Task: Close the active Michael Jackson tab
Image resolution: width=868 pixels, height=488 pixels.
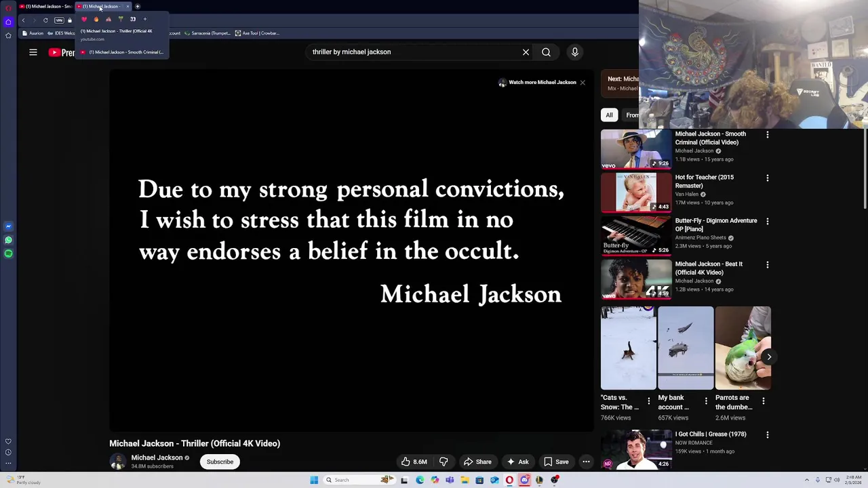Action: click(x=127, y=6)
